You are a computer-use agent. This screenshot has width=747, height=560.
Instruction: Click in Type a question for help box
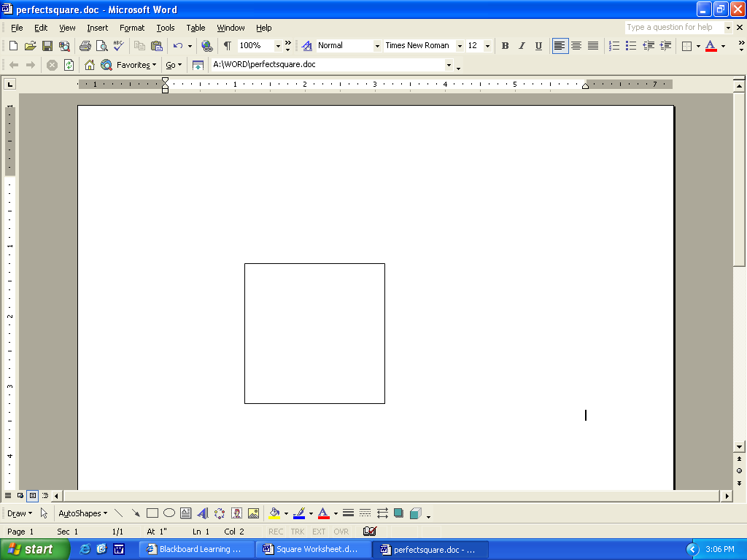point(674,27)
